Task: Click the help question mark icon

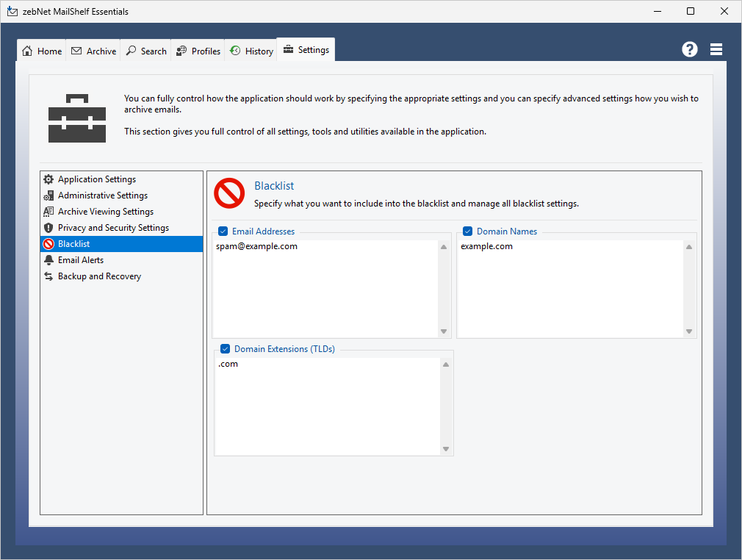Action: pyautogui.click(x=689, y=49)
